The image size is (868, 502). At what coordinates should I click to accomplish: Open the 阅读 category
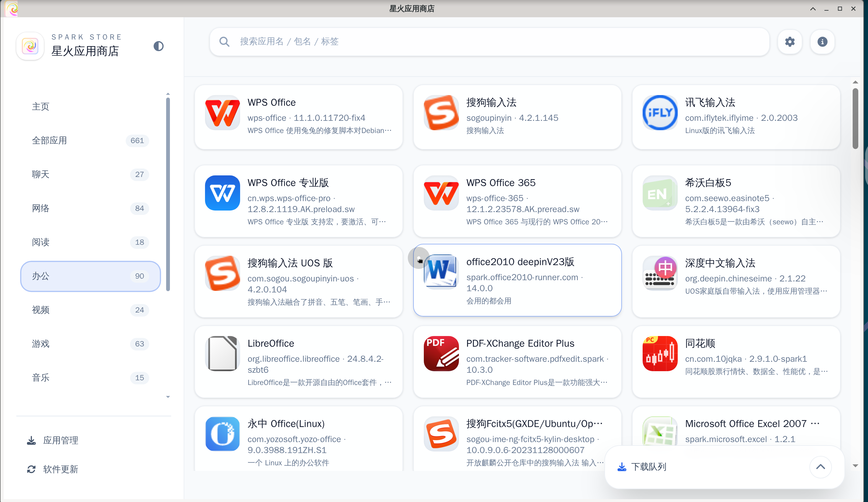coord(90,242)
